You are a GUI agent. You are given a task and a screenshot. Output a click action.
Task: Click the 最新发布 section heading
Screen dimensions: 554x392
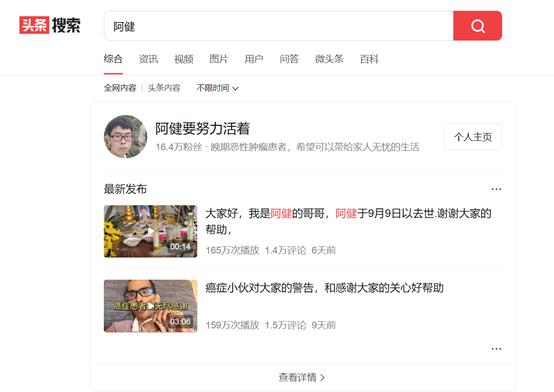point(125,189)
